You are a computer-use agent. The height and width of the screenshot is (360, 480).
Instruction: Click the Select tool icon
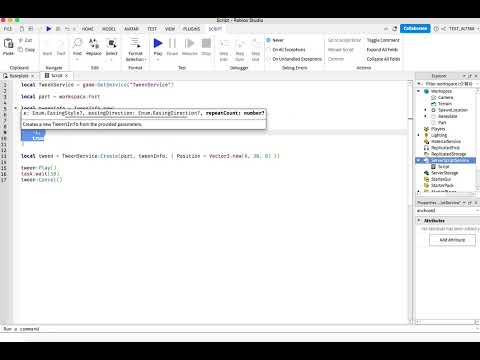click(x=112, y=43)
